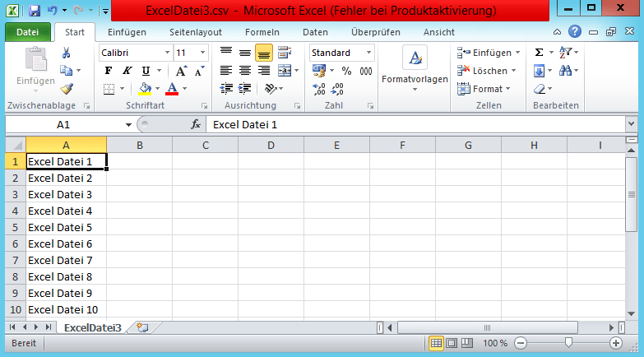Click the Format Painter brush icon
This screenshot has width=644, height=357.
click(67, 89)
